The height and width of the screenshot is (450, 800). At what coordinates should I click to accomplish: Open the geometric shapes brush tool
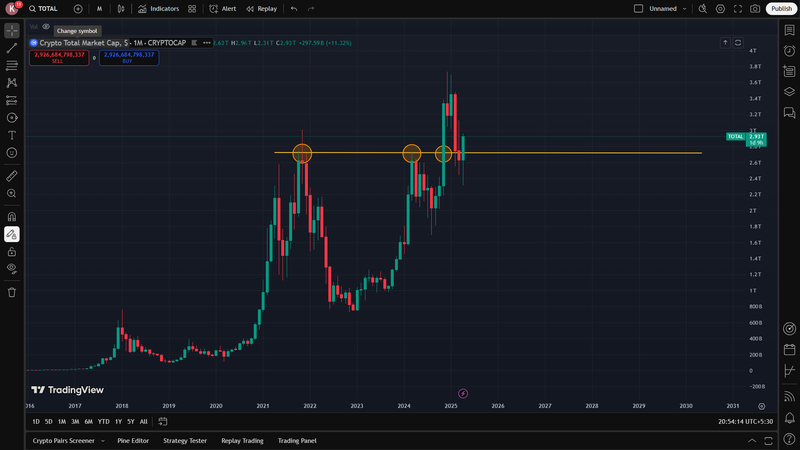tap(12, 118)
